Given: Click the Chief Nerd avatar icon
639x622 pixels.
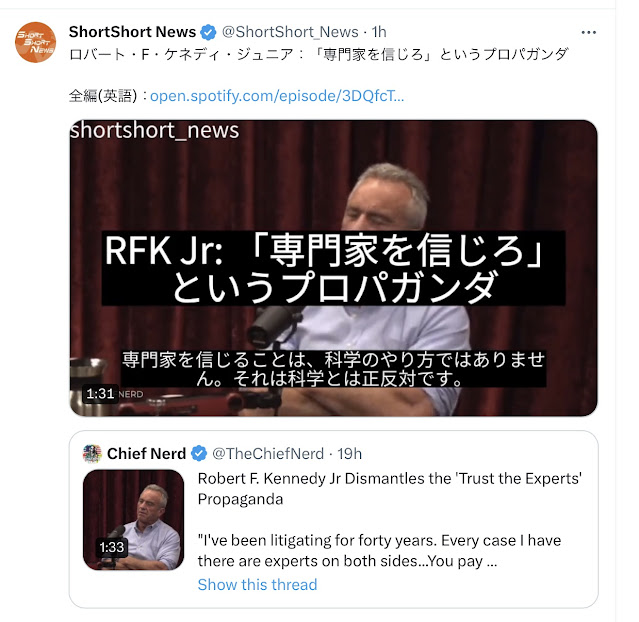Looking at the screenshot, I should pyautogui.click(x=92, y=454).
